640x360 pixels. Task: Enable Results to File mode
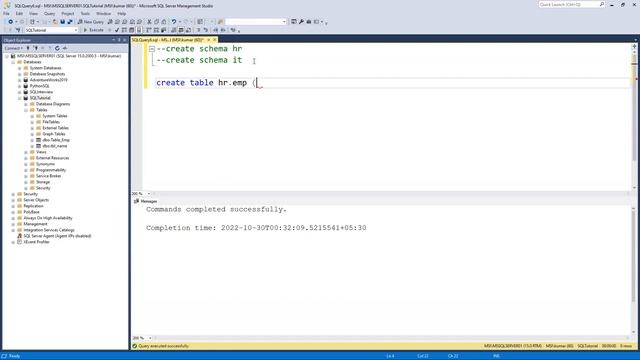click(188, 30)
